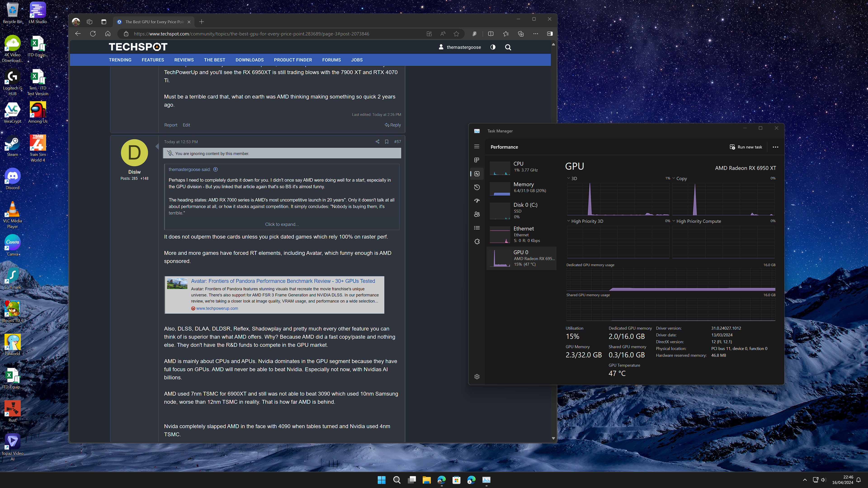Viewport: 868px width, 488px height.
Task: Open TRENDING nav item
Action: [x=120, y=60]
